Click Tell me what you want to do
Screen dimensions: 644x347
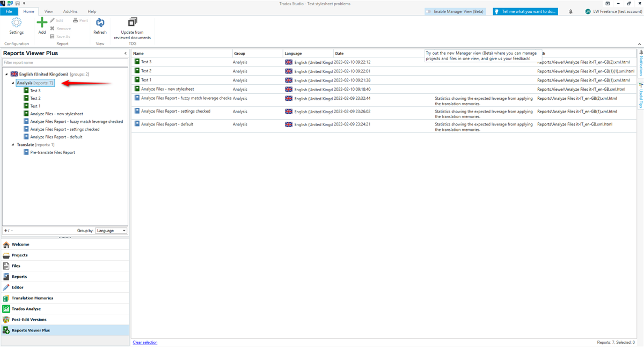(x=525, y=11)
